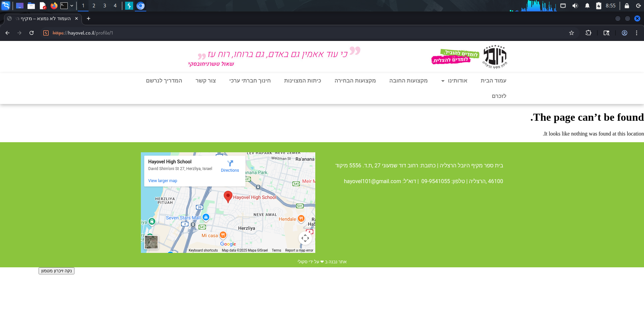The width and height of the screenshot is (644, 324).
Task: Open מקצועות הבחירה menu item
Action: pos(355,80)
